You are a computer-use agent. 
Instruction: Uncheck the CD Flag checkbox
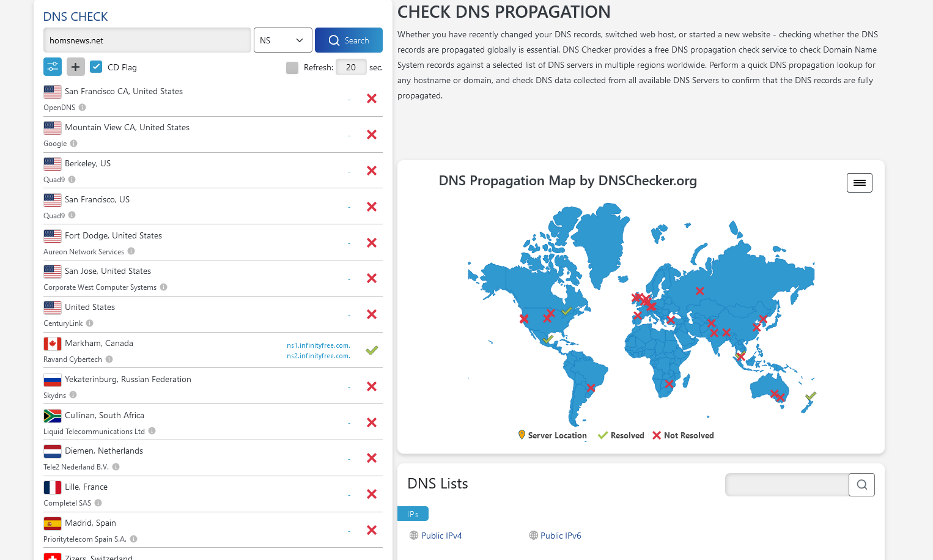(x=96, y=67)
